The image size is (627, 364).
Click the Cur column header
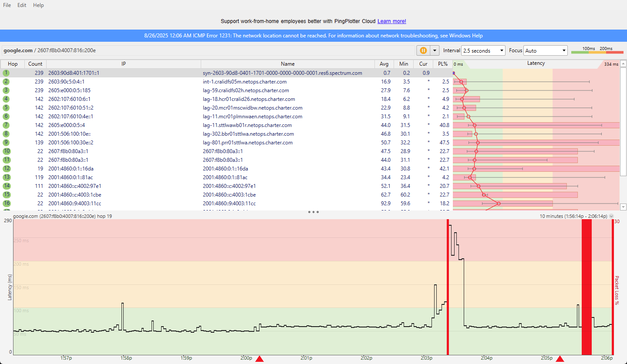[423, 64]
